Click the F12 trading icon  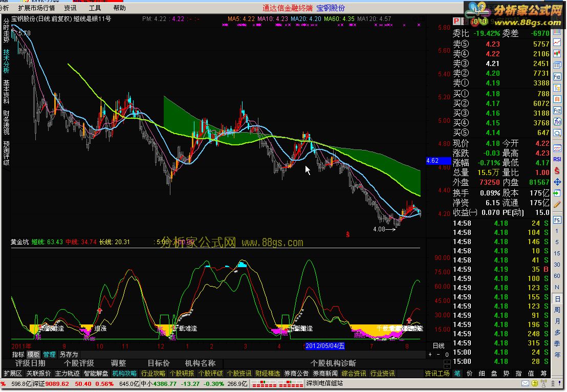coord(557,111)
